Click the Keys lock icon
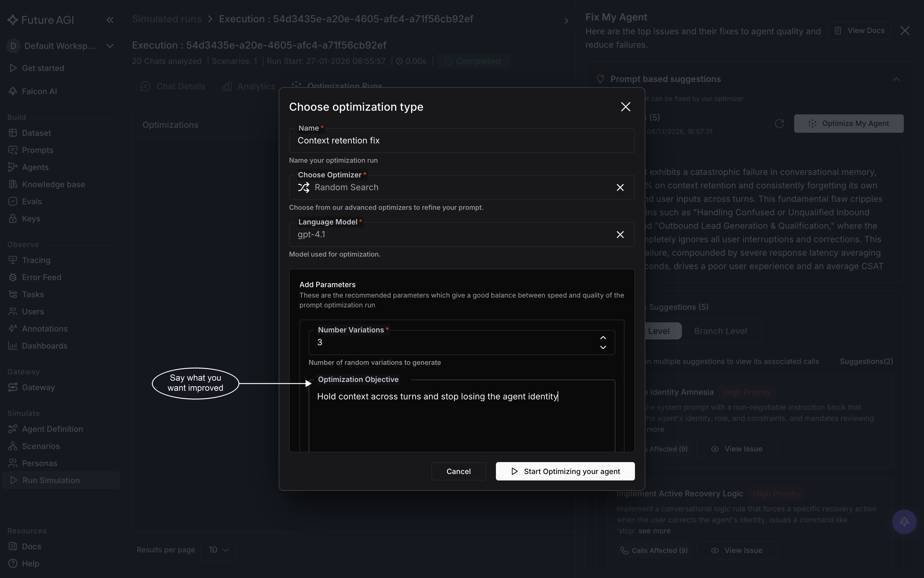 [13, 219]
